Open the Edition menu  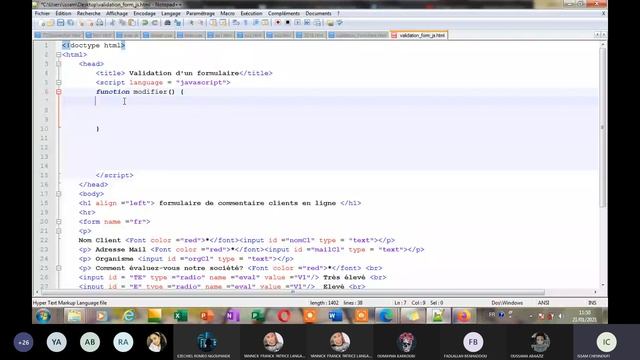tap(63, 13)
